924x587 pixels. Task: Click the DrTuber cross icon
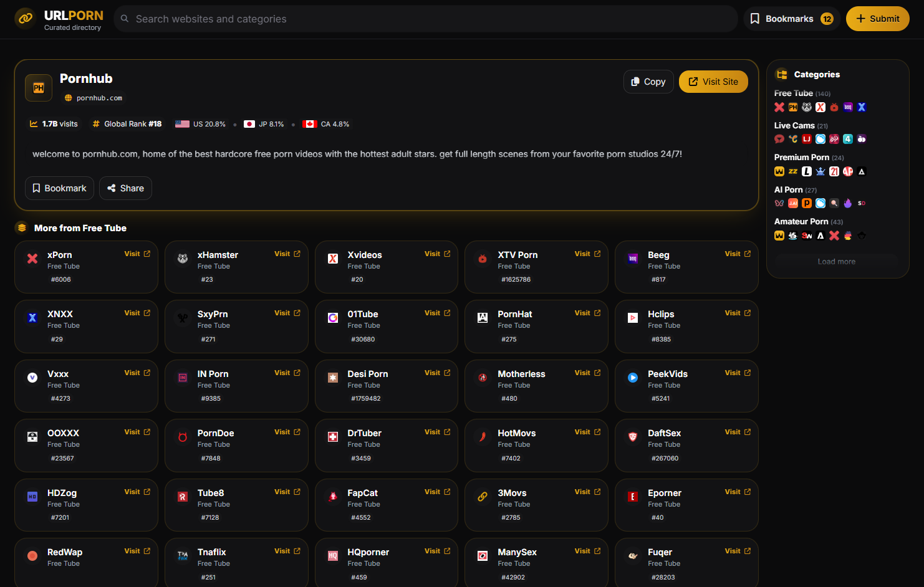pos(333,437)
